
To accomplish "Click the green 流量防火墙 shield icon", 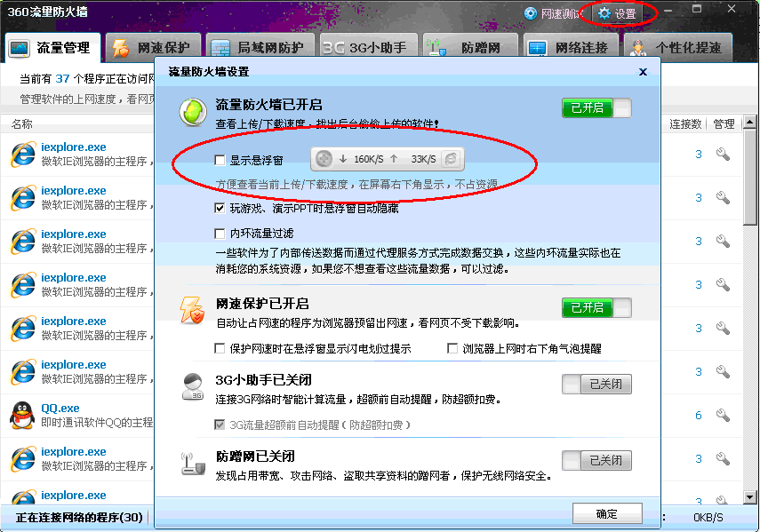I will click(193, 112).
